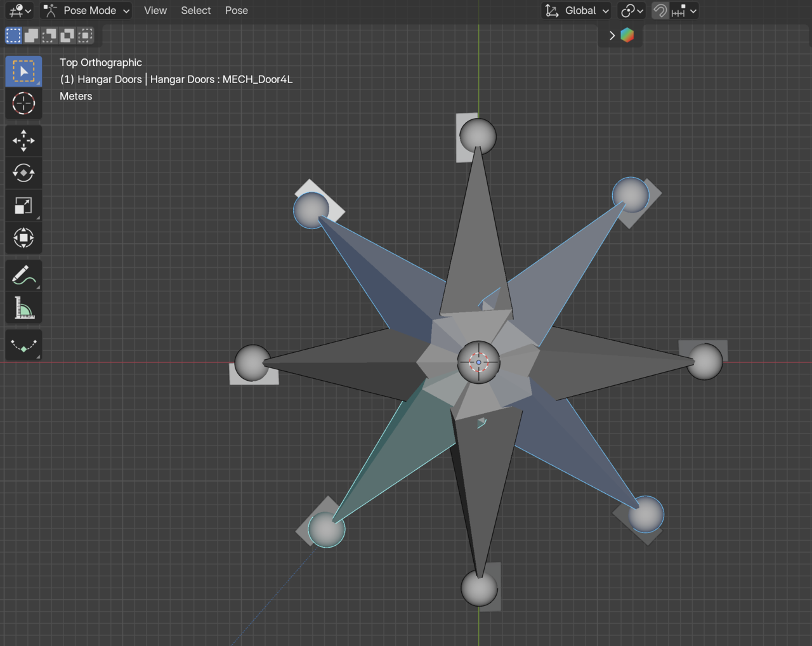Select the Rotate tool
The width and height of the screenshot is (812, 646).
tap(23, 173)
